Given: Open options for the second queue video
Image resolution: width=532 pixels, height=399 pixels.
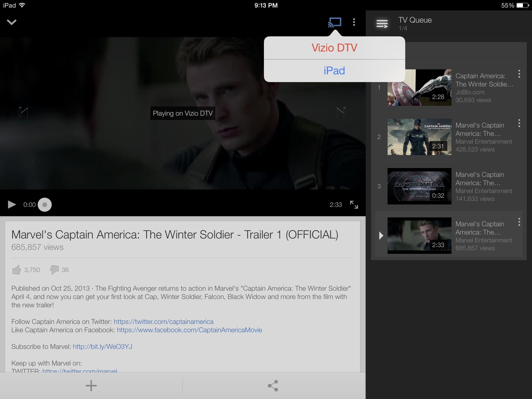Looking at the screenshot, I should point(519,123).
